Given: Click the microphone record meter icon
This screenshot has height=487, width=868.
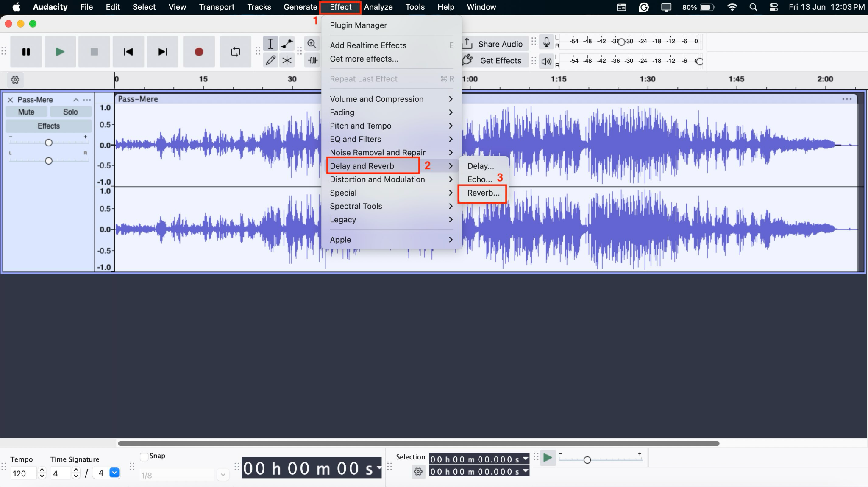Looking at the screenshot, I should 547,42.
